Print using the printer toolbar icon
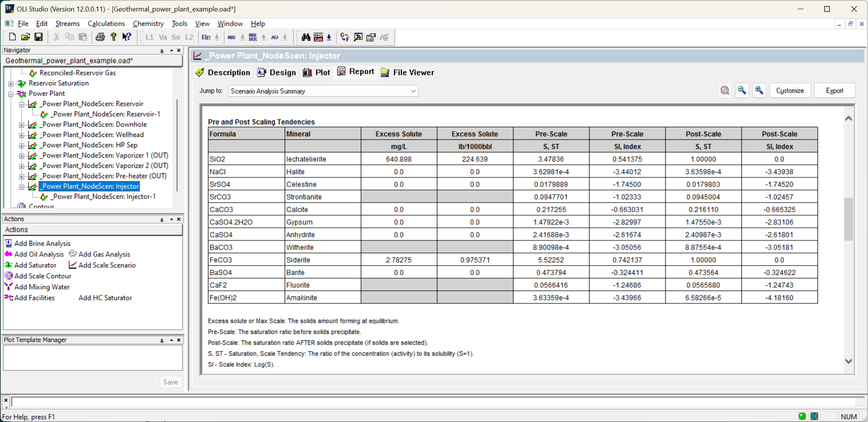 point(100,37)
